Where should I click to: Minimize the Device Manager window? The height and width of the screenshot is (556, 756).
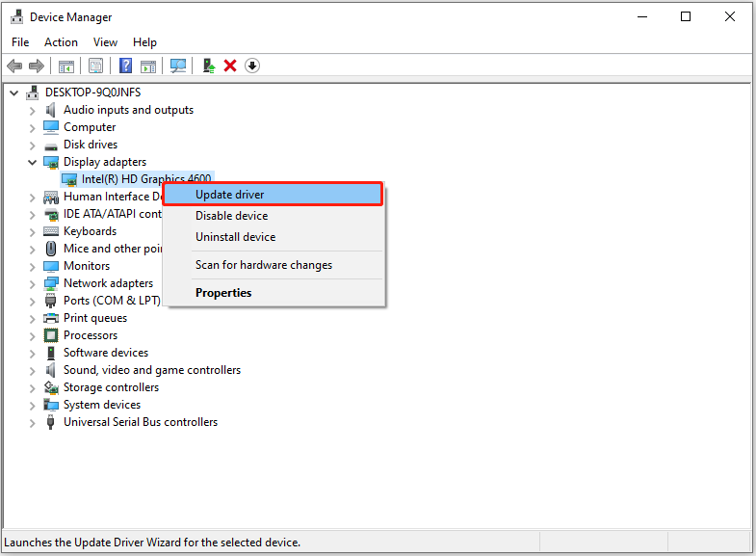pos(642,17)
